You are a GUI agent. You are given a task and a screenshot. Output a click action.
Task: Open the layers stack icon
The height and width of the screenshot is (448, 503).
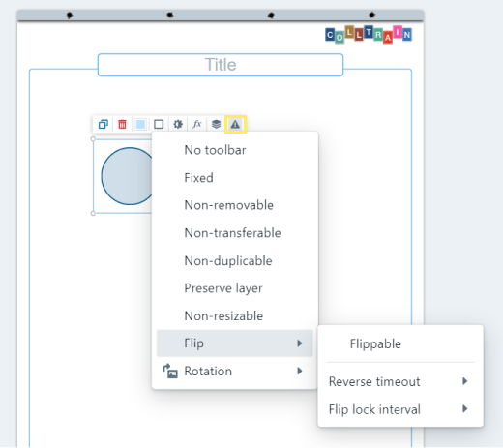coord(216,124)
